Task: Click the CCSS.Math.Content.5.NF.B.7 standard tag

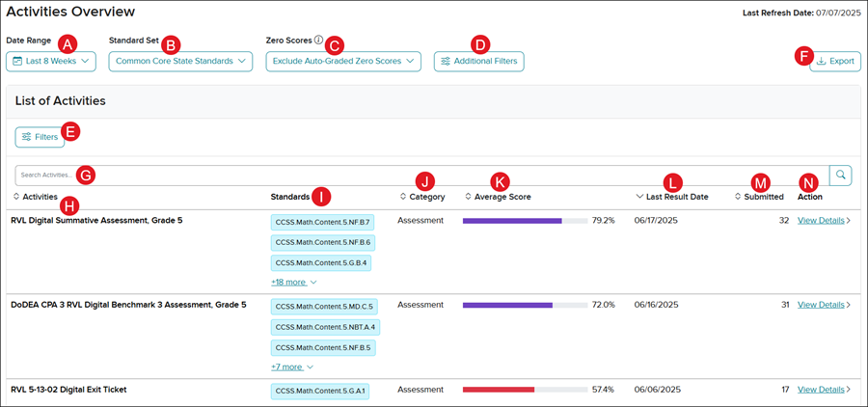Action: click(x=323, y=222)
